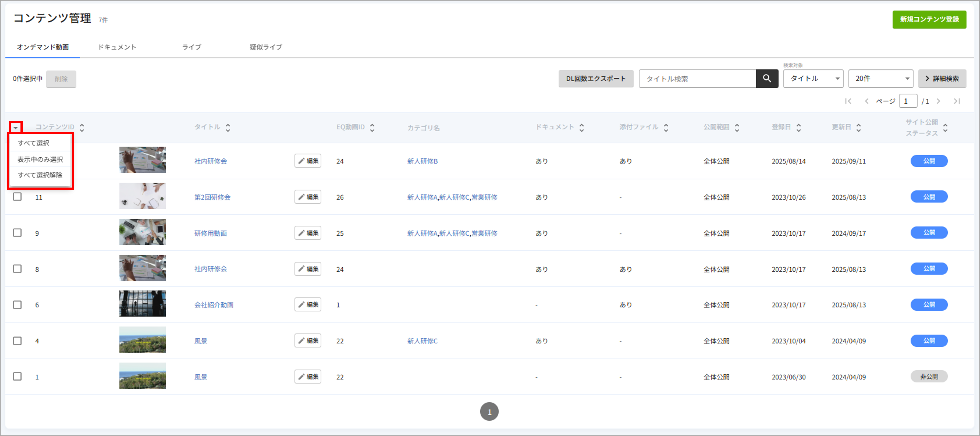Select the checkbox for content ID 6
The height and width of the screenshot is (436, 980).
coord(17,305)
